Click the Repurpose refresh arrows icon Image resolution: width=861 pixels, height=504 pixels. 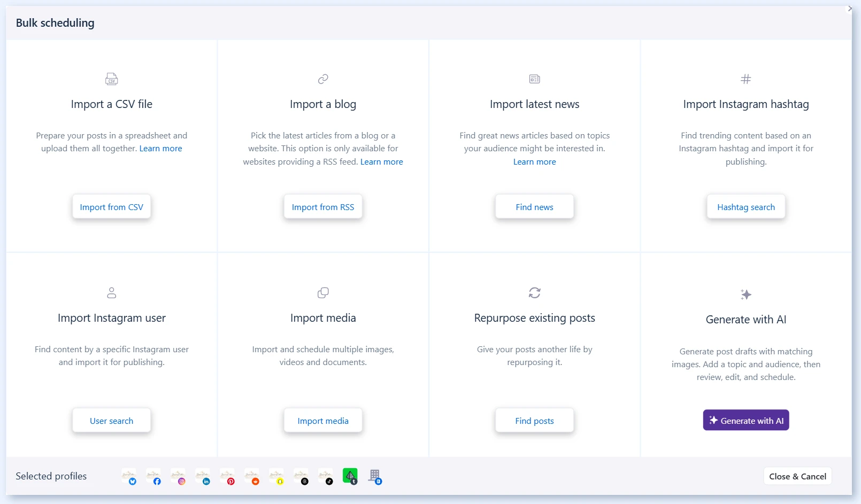click(535, 293)
